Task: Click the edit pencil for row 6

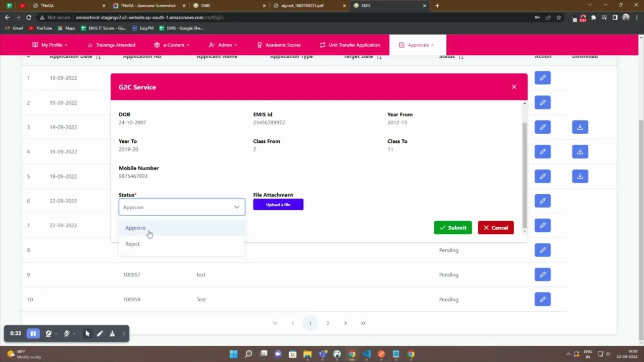Action: 542,201
